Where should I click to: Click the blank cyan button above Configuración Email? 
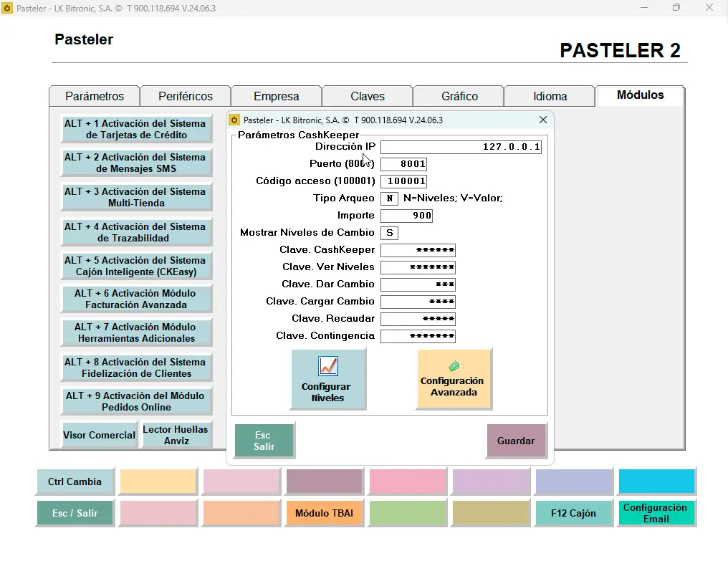[x=656, y=481]
